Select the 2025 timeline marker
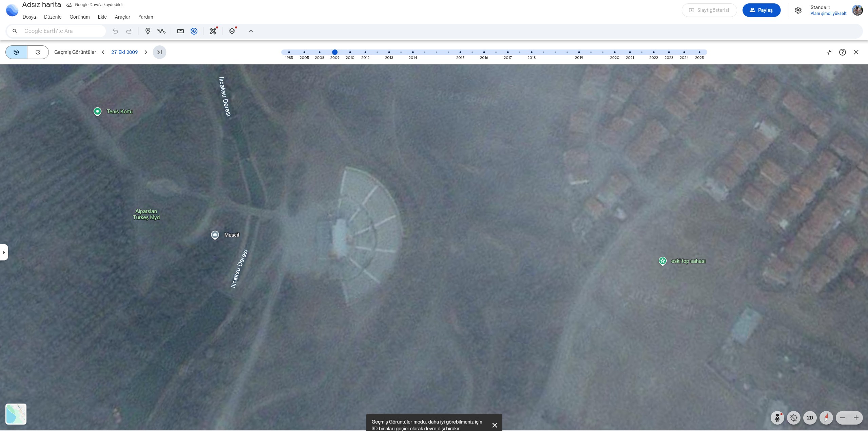 (x=699, y=52)
